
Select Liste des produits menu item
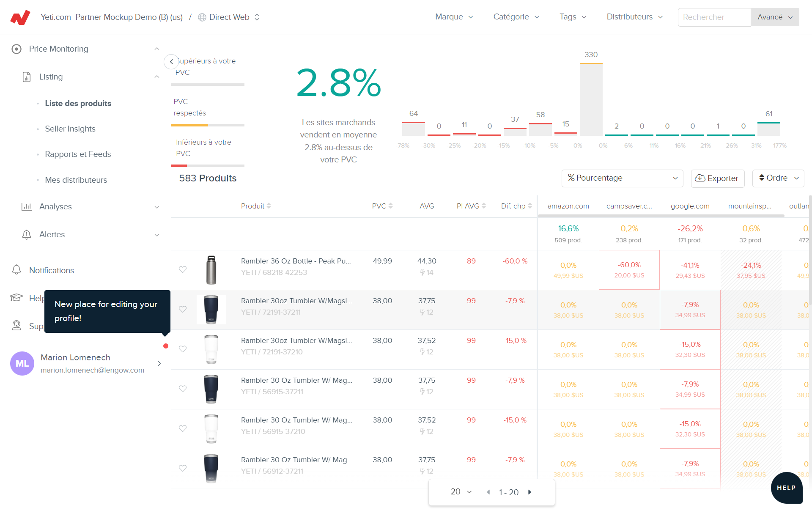pos(78,104)
